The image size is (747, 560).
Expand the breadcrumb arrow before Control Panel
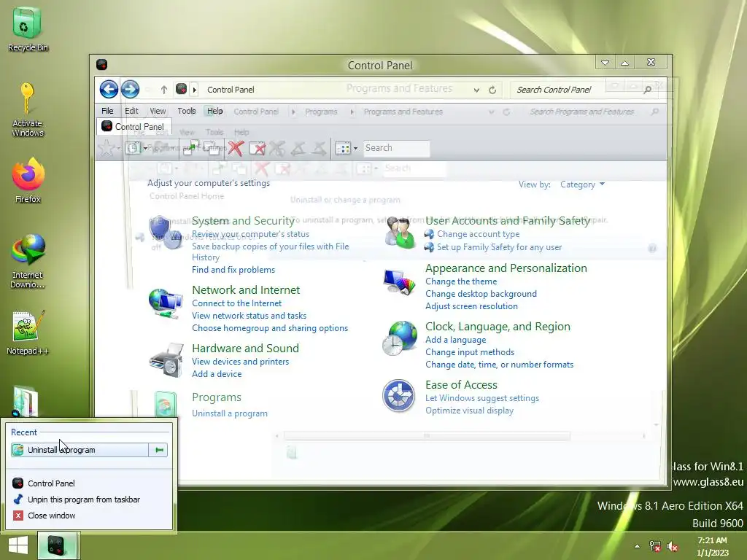coord(194,90)
